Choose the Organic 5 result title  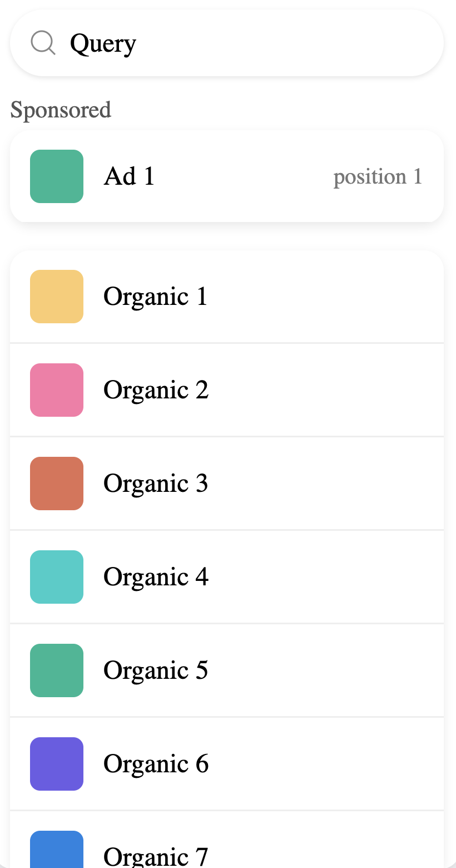(156, 670)
